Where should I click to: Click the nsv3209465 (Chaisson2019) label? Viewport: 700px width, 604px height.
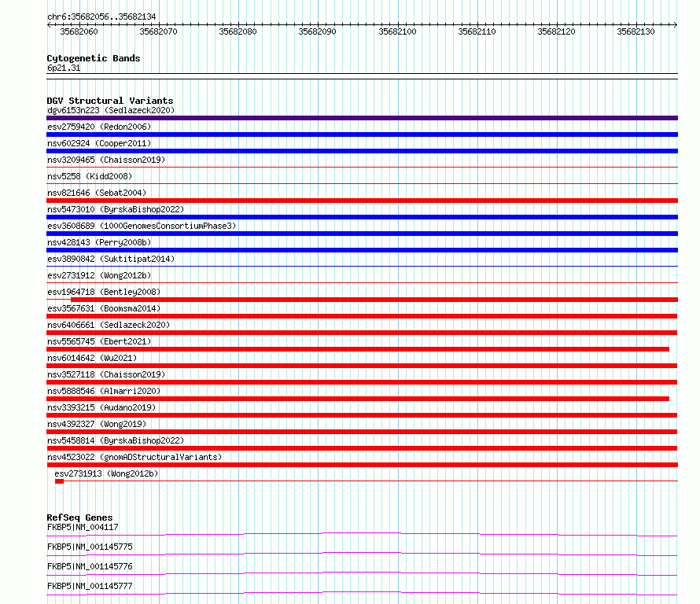[x=106, y=160]
